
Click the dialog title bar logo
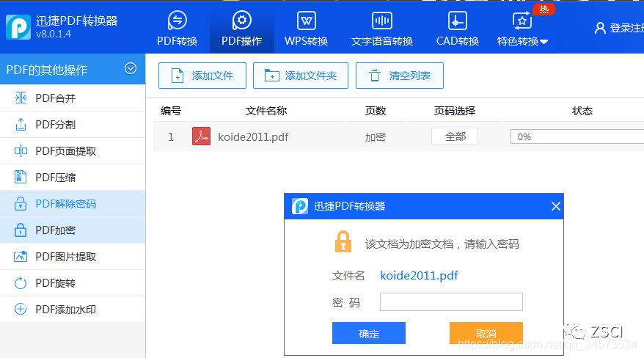pyautogui.click(x=300, y=206)
